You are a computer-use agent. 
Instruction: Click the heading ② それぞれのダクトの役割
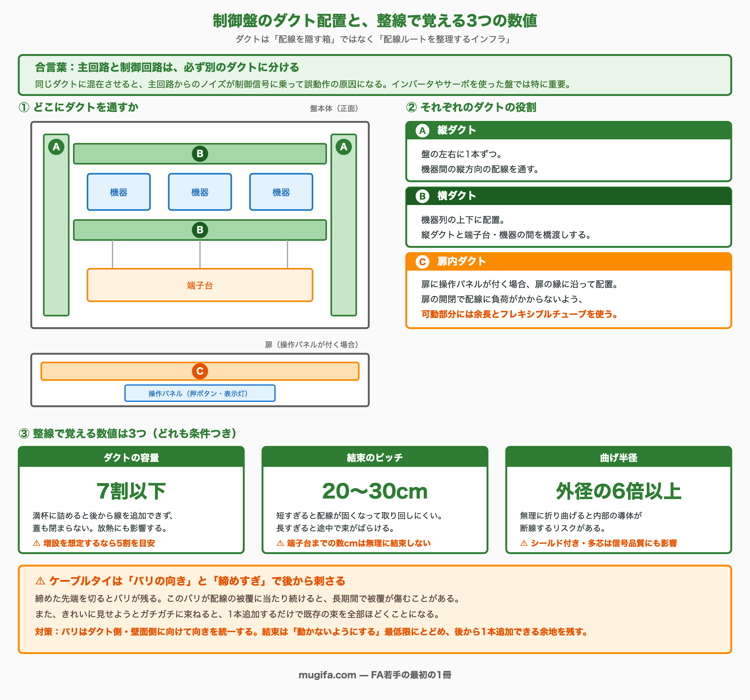(x=471, y=107)
